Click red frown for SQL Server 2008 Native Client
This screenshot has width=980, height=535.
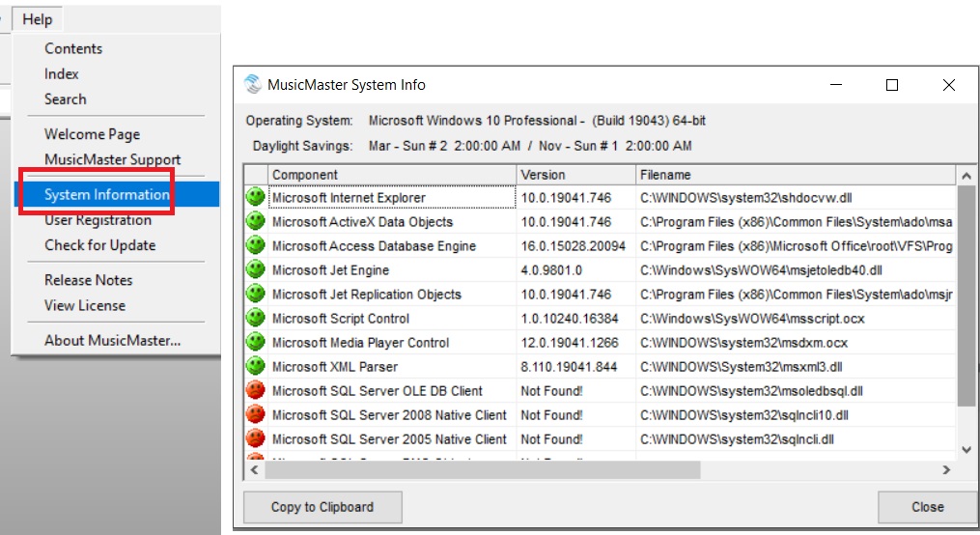(x=255, y=414)
